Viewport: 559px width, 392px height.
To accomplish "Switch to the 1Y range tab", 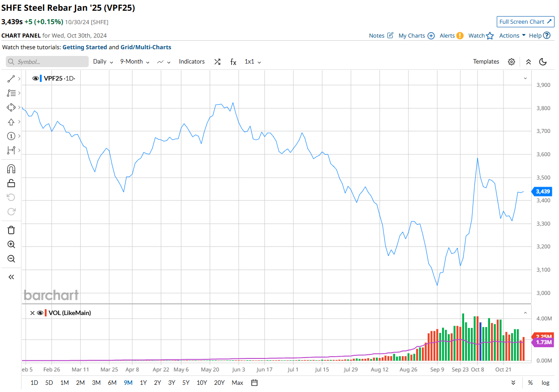I will (143, 383).
